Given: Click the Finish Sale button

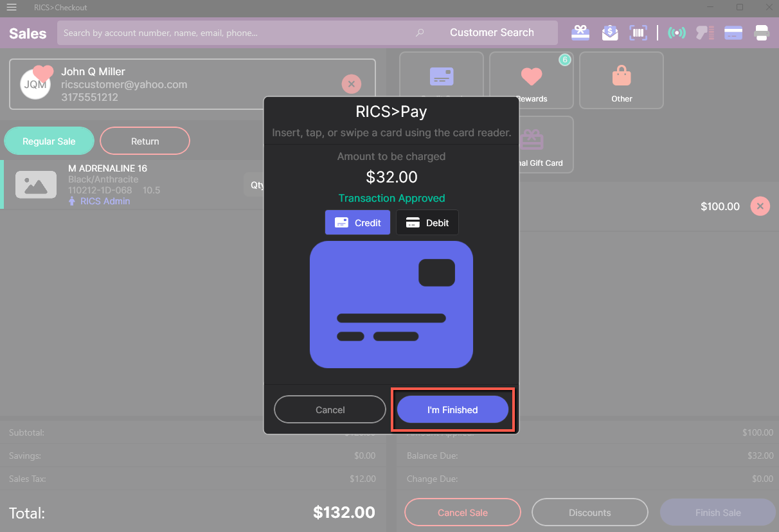Looking at the screenshot, I should pyautogui.click(x=718, y=513).
